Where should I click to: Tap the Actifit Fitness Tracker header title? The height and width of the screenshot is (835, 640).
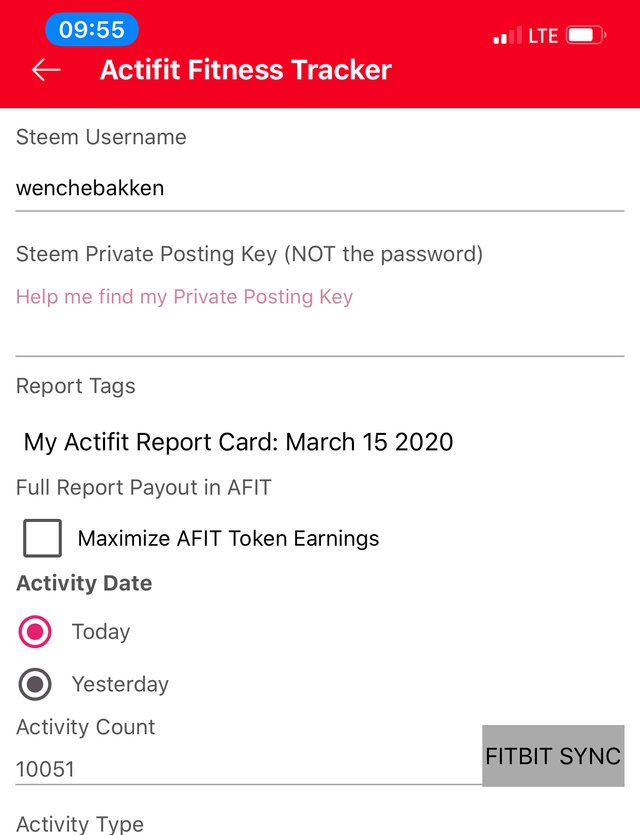click(245, 70)
